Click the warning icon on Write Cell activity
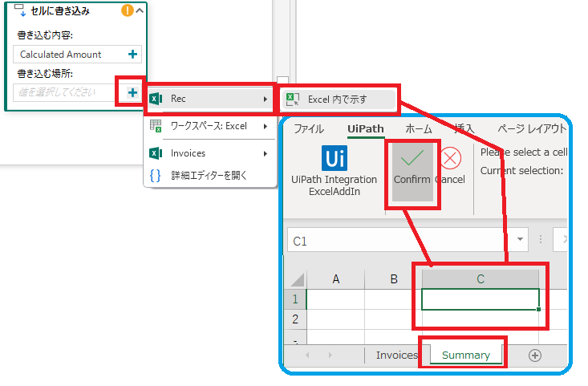This screenshot has height=386, width=588. point(127,10)
